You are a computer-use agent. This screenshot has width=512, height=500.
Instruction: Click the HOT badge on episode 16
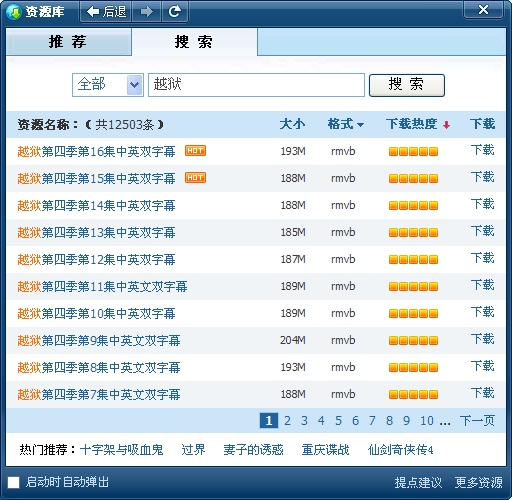pyautogui.click(x=195, y=151)
